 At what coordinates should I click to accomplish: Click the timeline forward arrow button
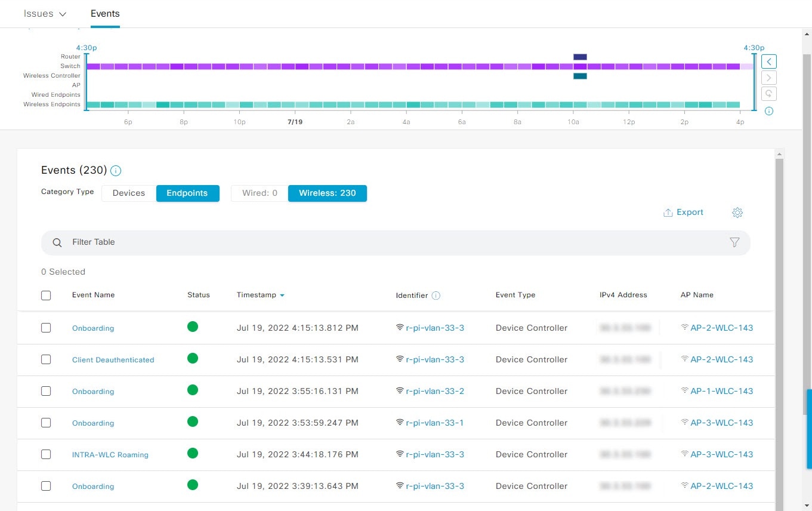(769, 78)
